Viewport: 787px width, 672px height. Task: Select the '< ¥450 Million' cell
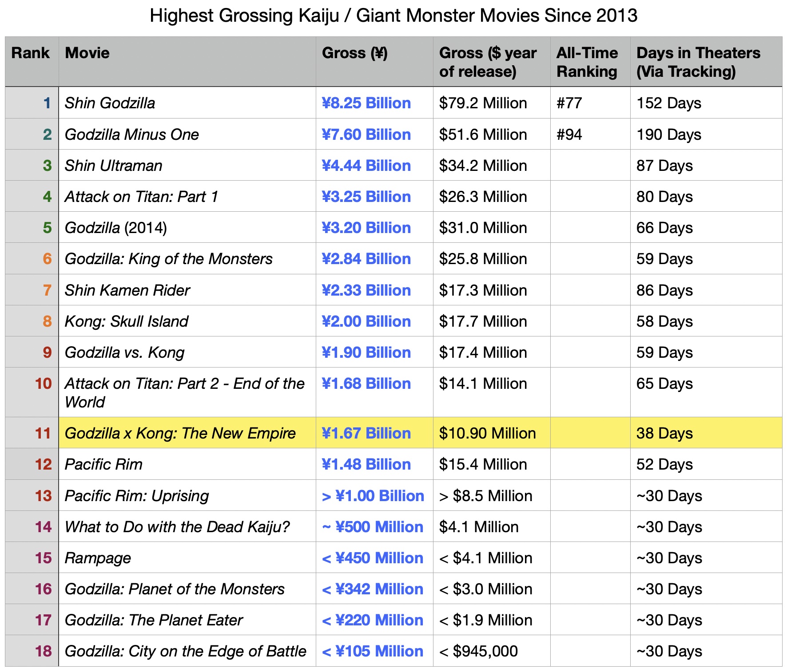[x=374, y=557]
